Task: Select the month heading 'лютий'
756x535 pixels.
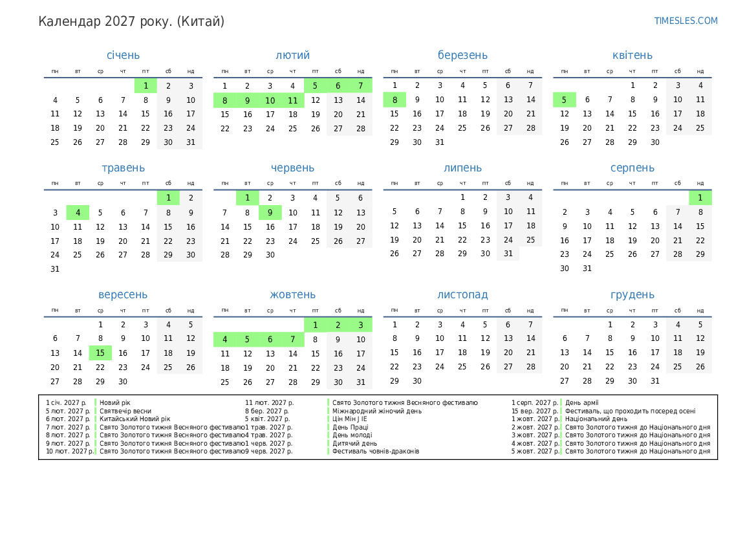Action: [292, 55]
